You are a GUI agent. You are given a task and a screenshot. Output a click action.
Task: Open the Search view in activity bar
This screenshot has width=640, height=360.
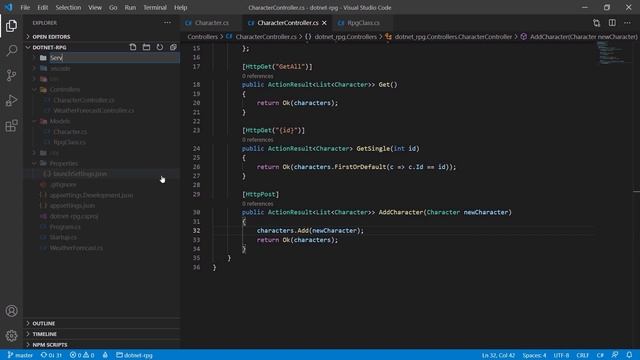pos(11,51)
